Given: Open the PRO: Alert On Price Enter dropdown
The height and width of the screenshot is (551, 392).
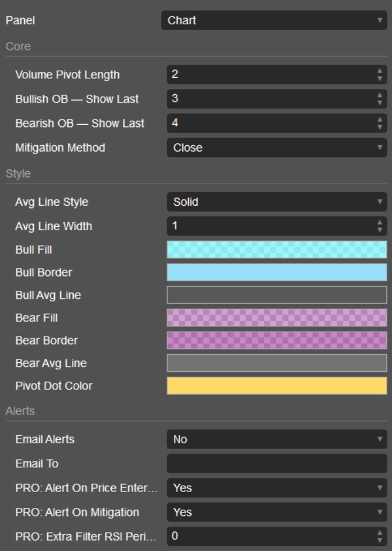Looking at the screenshot, I should click(x=274, y=488).
